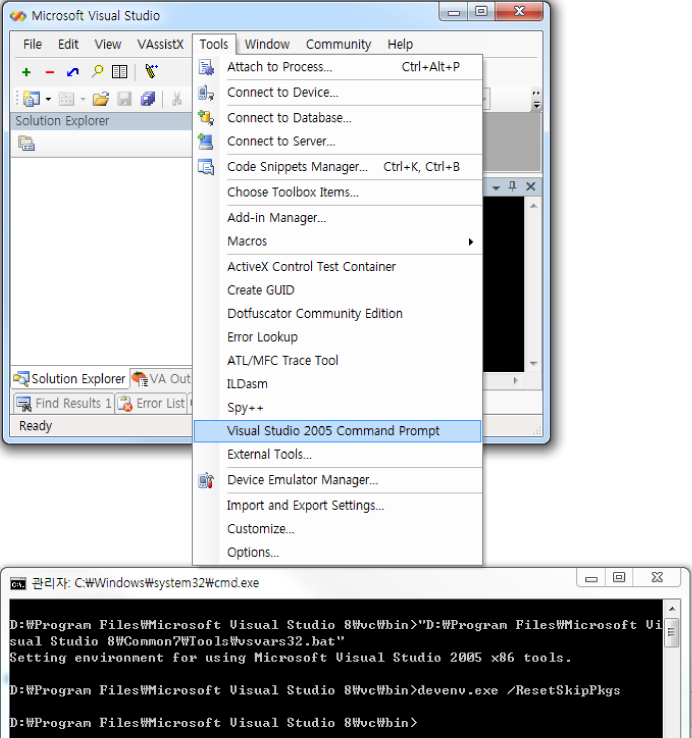This screenshot has height=738, width=692.
Task: Select Connect to Server menu item
Action: pyautogui.click(x=338, y=141)
